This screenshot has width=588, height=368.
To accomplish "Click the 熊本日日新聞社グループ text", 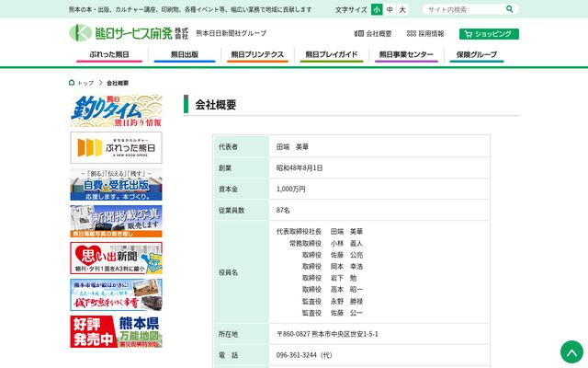I will pyautogui.click(x=231, y=33).
